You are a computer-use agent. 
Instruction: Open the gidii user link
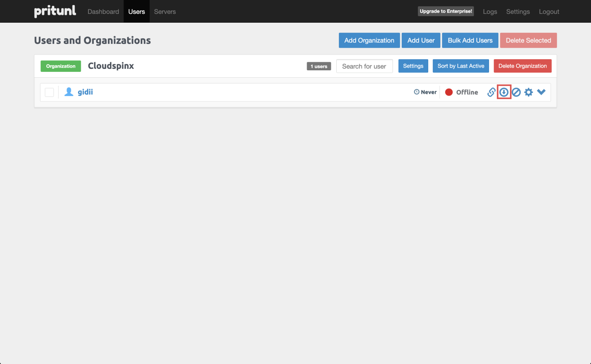(85, 91)
